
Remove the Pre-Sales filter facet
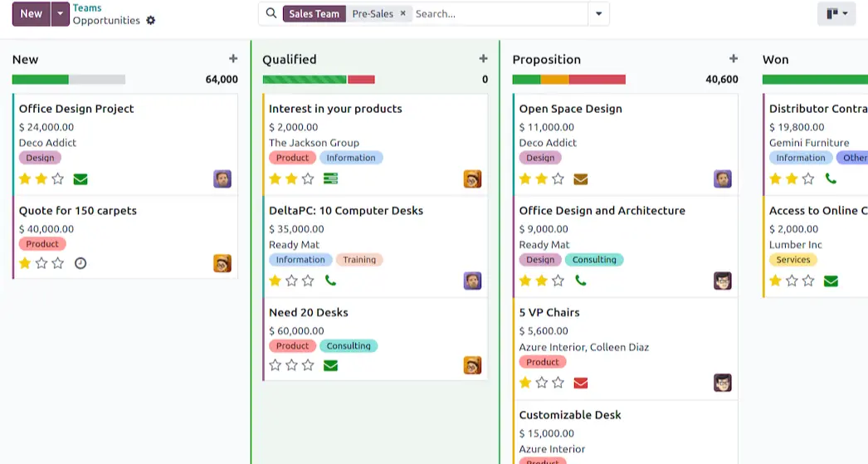(403, 13)
